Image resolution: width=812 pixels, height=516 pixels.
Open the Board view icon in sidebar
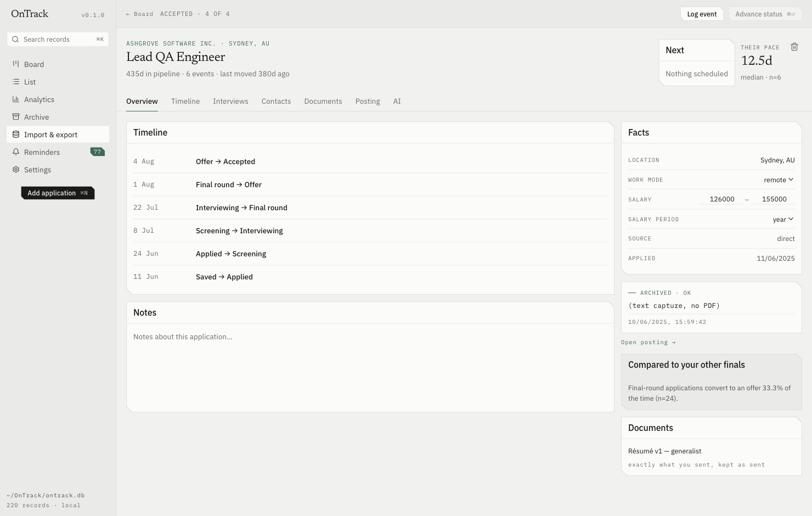click(x=16, y=64)
